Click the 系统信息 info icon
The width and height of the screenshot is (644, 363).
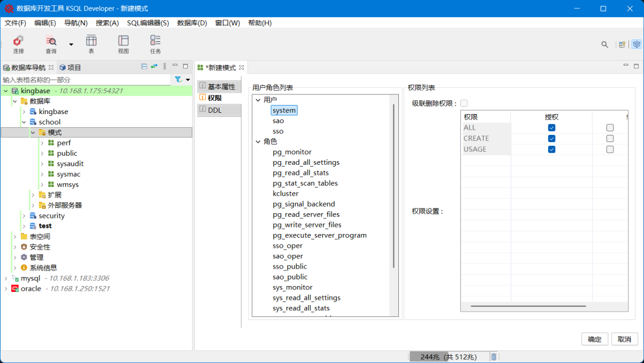[x=24, y=267]
